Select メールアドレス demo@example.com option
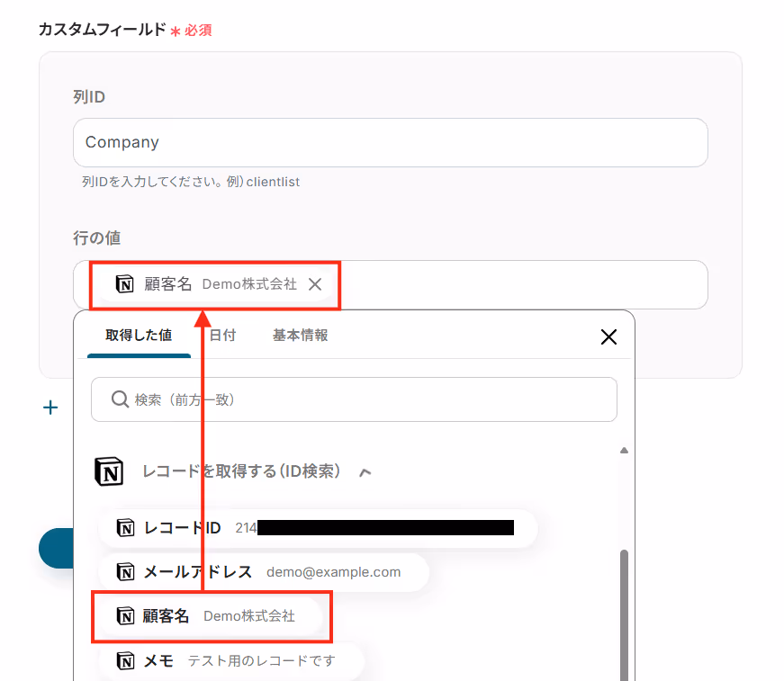 click(264, 572)
